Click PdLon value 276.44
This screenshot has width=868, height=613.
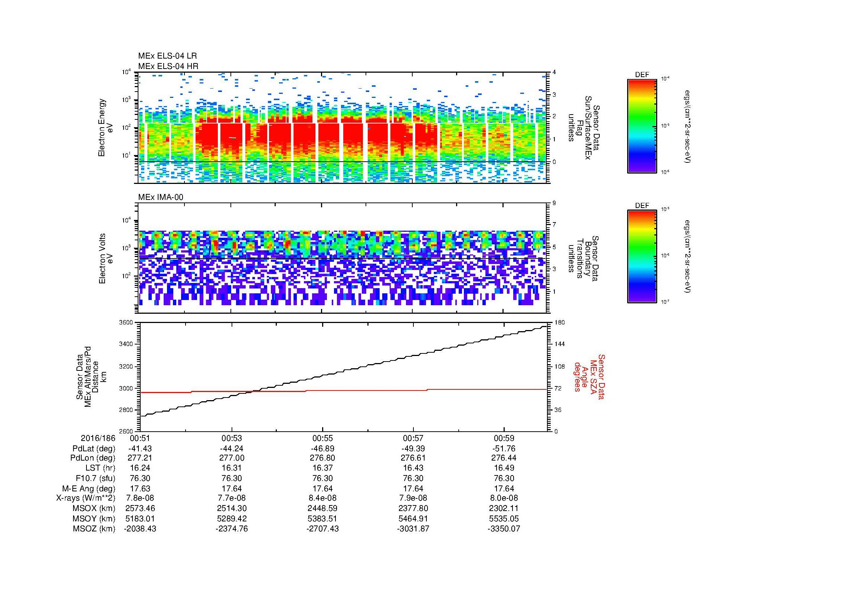pos(504,458)
